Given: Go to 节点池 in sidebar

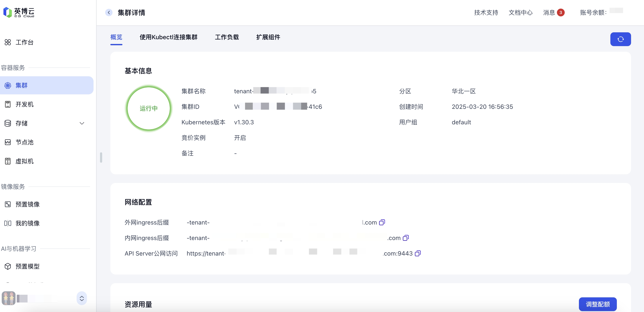Looking at the screenshot, I should (x=24, y=142).
